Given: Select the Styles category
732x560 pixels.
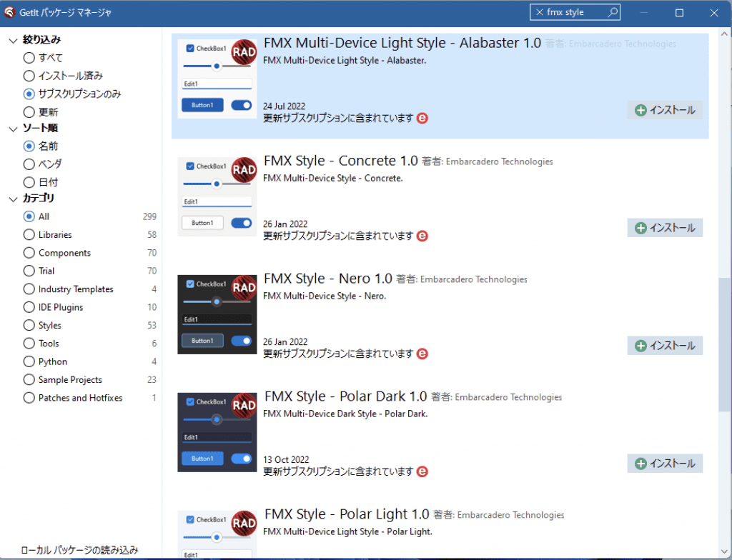Looking at the screenshot, I should coord(42,325).
